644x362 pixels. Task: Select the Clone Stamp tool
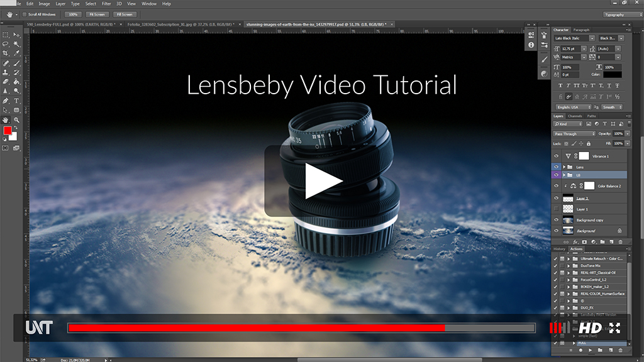pyautogui.click(x=5, y=72)
